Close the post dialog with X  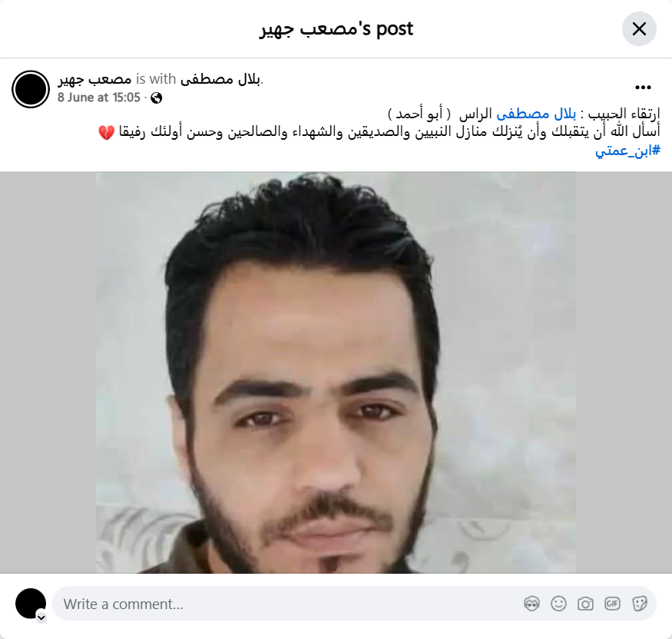pos(639,28)
